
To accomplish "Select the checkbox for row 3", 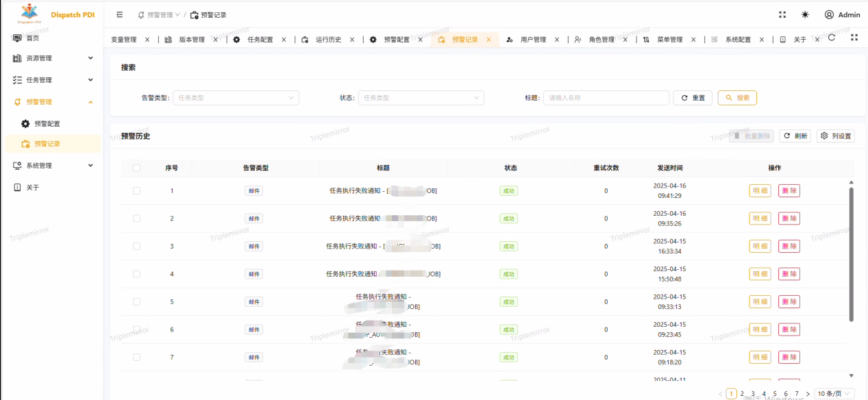I will (x=136, y=247).
